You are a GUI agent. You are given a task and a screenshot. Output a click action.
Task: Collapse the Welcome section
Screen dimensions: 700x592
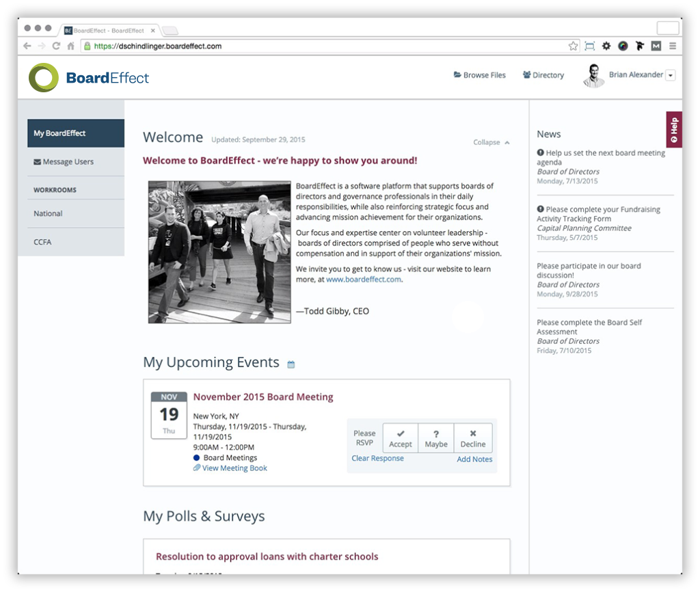[x=491, y=142]
